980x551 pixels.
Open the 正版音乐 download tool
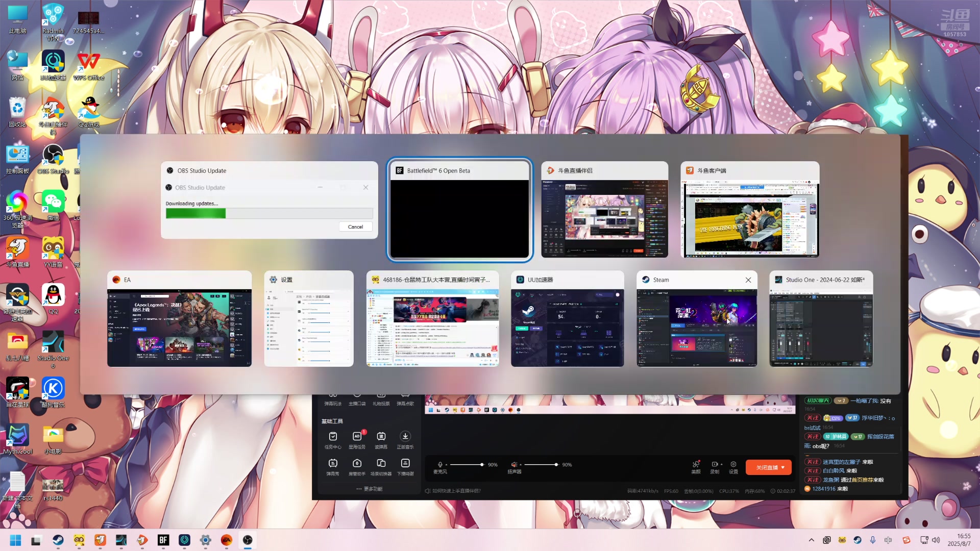[405, 440]
